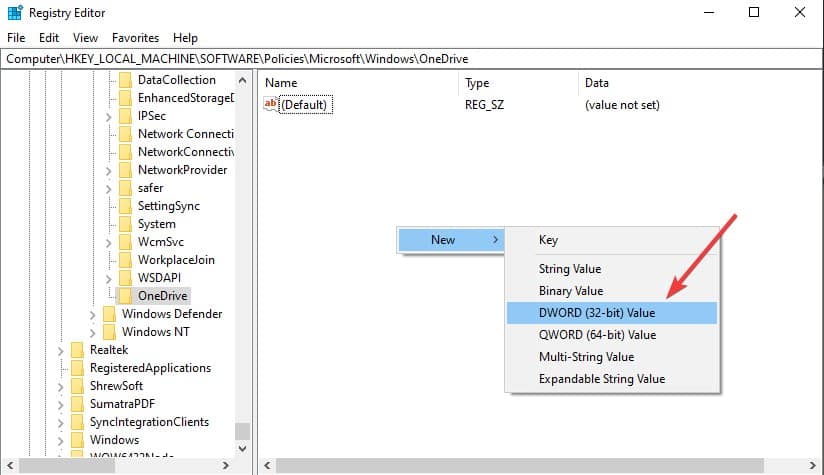Image resolution: width=824 pixels, height=475 pixels.
Task: Click the OneDrive folder icon
Action: click(x=125, y=296)
